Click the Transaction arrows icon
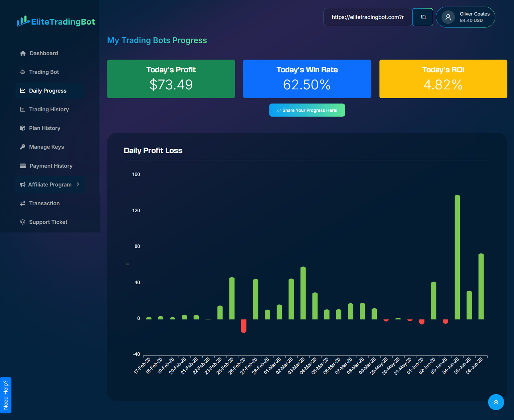 23,203
